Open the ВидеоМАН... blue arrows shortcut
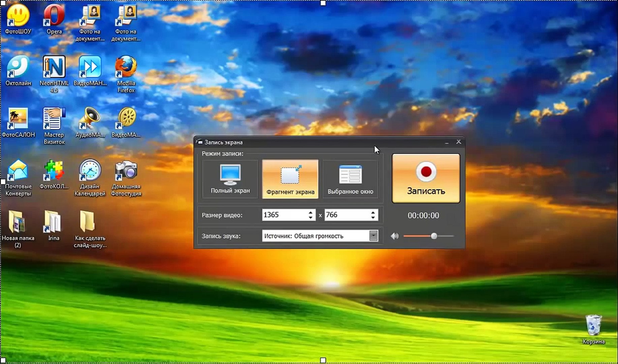 click(x=90, y=71)
